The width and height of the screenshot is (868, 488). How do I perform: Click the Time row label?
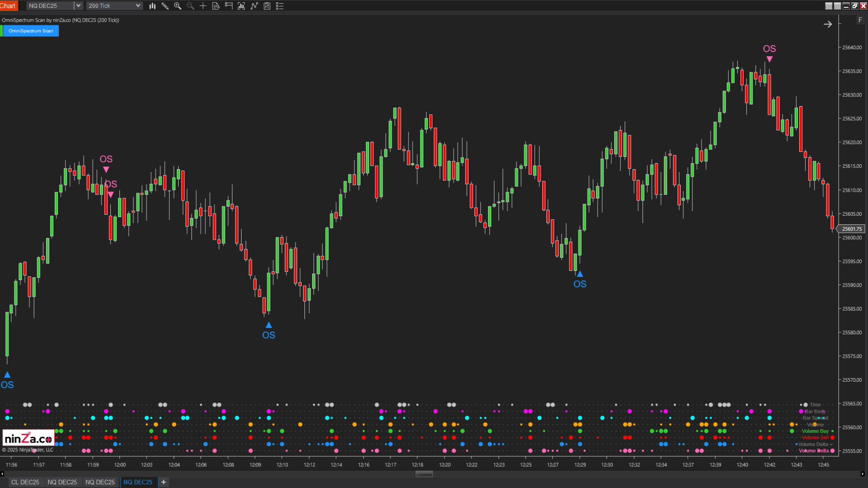(x=815, y=405)
